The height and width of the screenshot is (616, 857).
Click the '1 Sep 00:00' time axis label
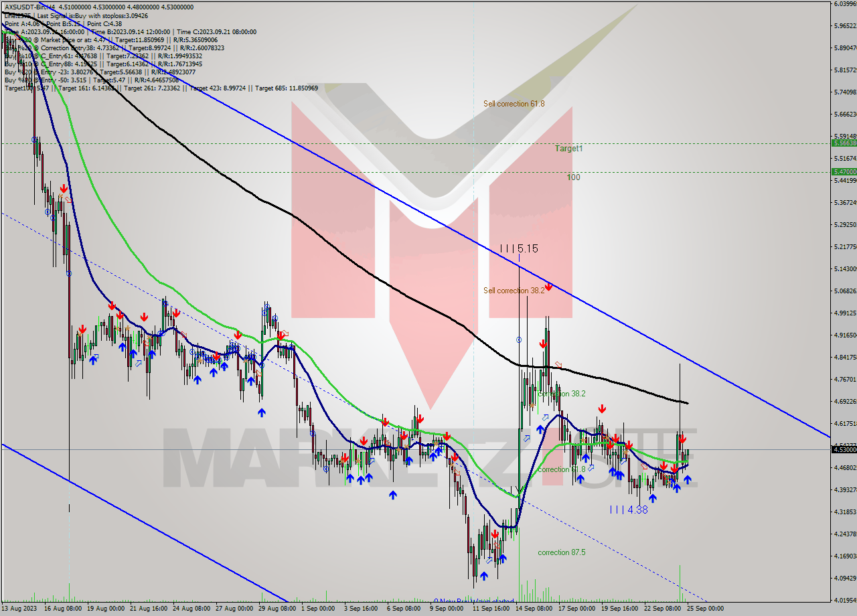click(x=318, y=609)
